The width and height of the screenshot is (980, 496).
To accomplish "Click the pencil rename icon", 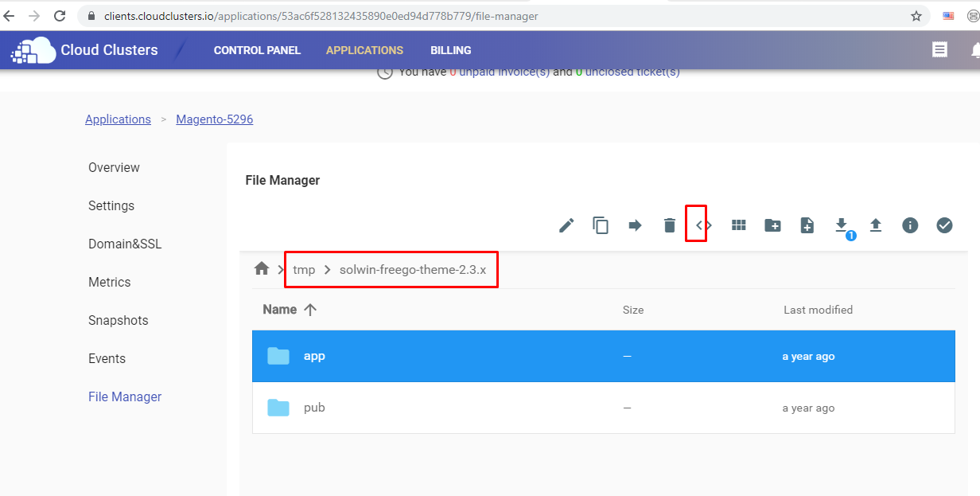I will coord(566,225).
